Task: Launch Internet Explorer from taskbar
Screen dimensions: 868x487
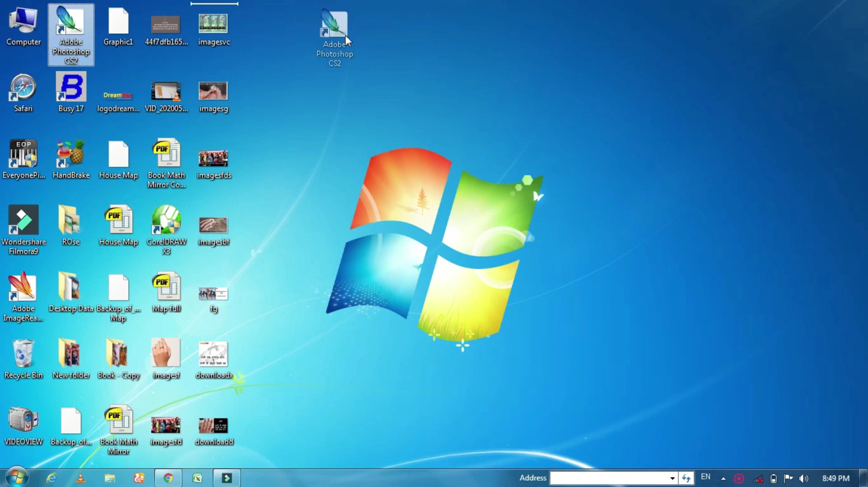Action: point(51,478)
